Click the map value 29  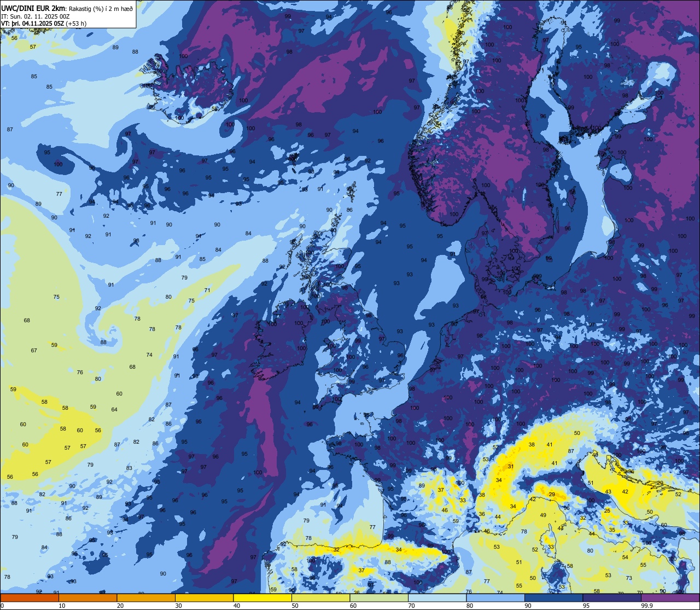[552, 495]
